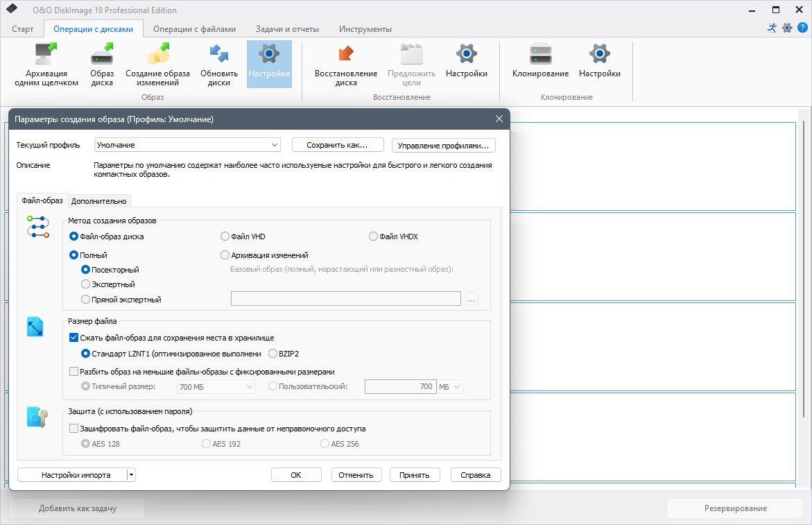Switch to the Дополнительно tab
This screenshot has height=525, width=812.
click(x=99, y=201)
